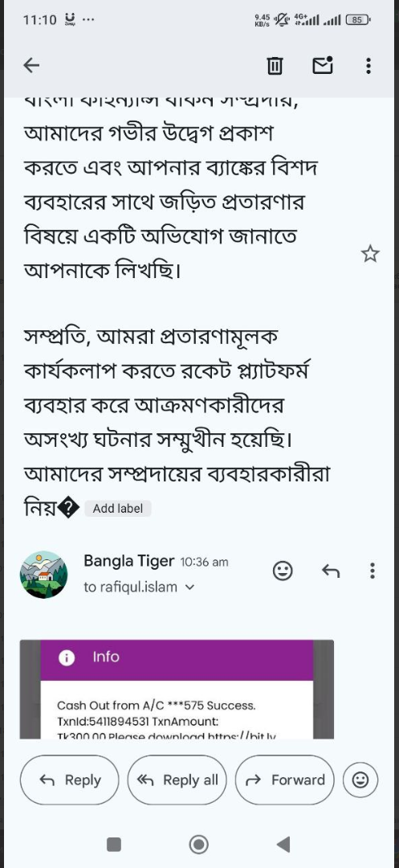Tap the Add label chip
The width and height of the screenshot is (399, 868).
click(118, 509)
